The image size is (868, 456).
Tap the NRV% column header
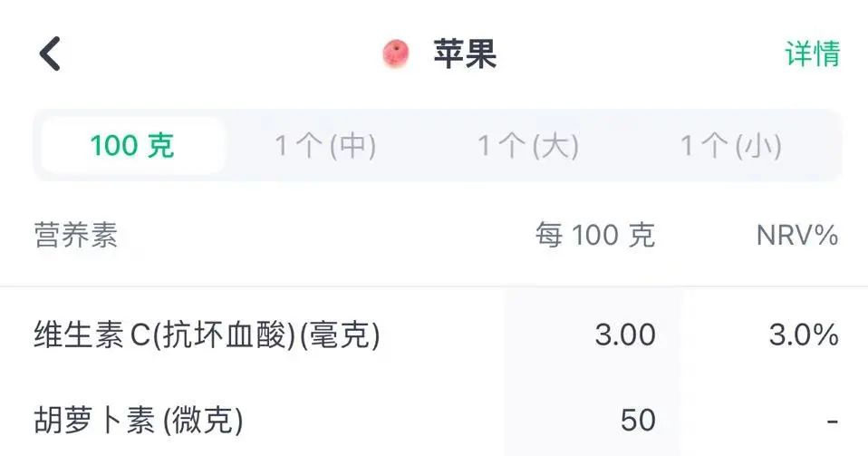pos(797,236)
